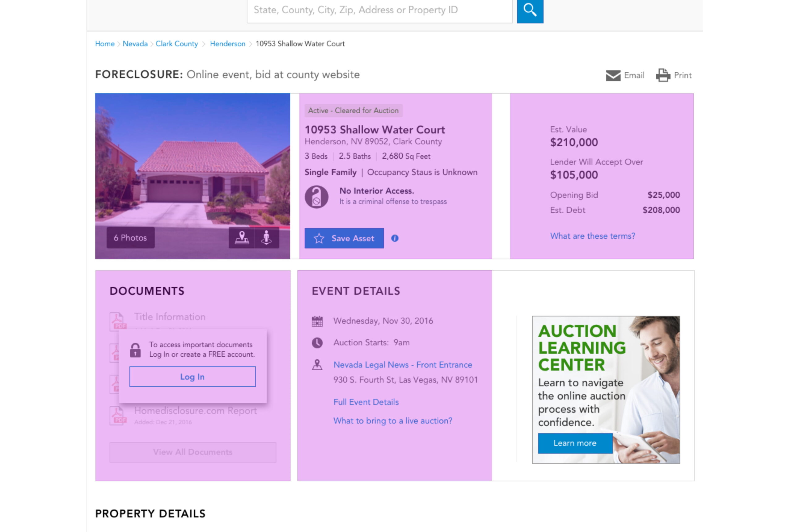Screen dimensions: 791x532
Task: Open Henderson breadcrumb link
Action: point(227,44)
